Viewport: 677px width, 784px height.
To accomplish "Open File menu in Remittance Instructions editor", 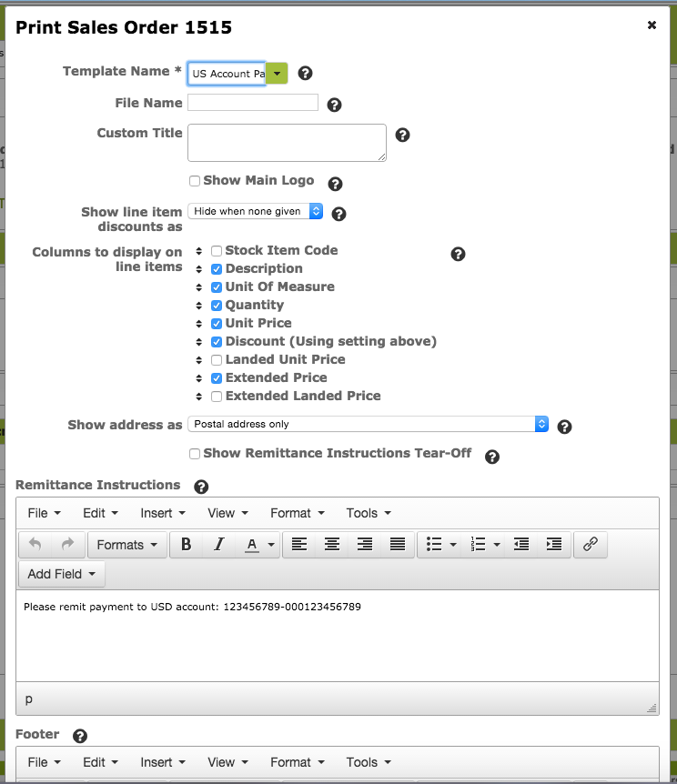I will [44, 513].
